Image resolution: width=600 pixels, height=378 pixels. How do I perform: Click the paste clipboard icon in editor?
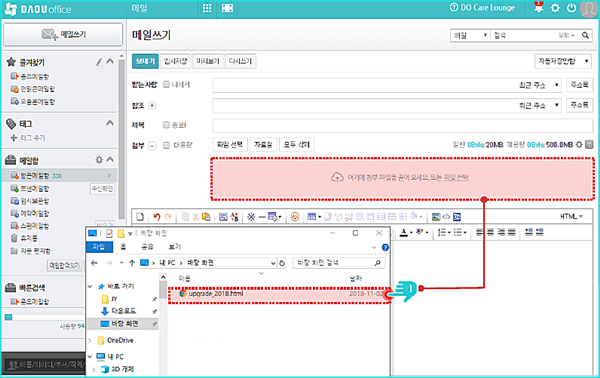[x=206, y=217]
